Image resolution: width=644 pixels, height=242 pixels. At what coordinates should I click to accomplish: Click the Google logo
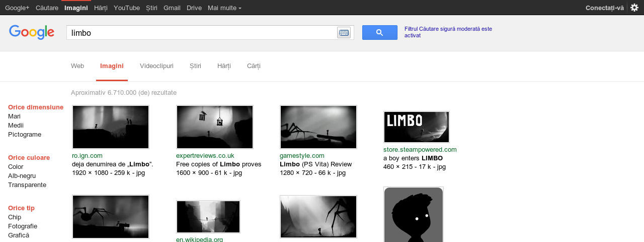pyautogui.click(x=32, y=33)
